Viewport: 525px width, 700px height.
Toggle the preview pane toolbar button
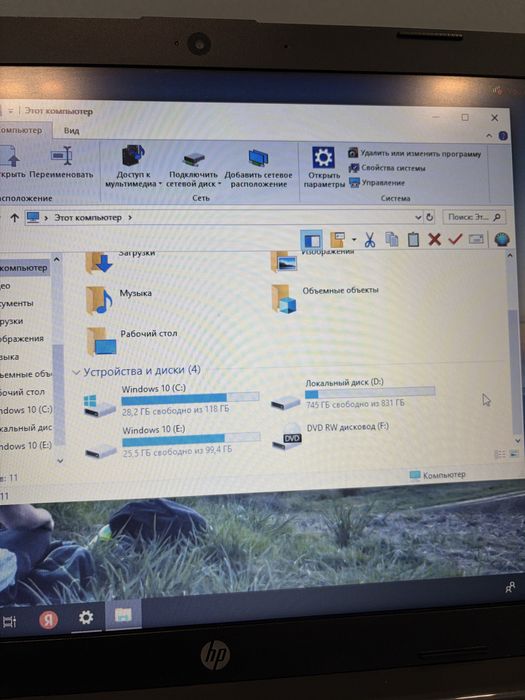coord(311,240)
